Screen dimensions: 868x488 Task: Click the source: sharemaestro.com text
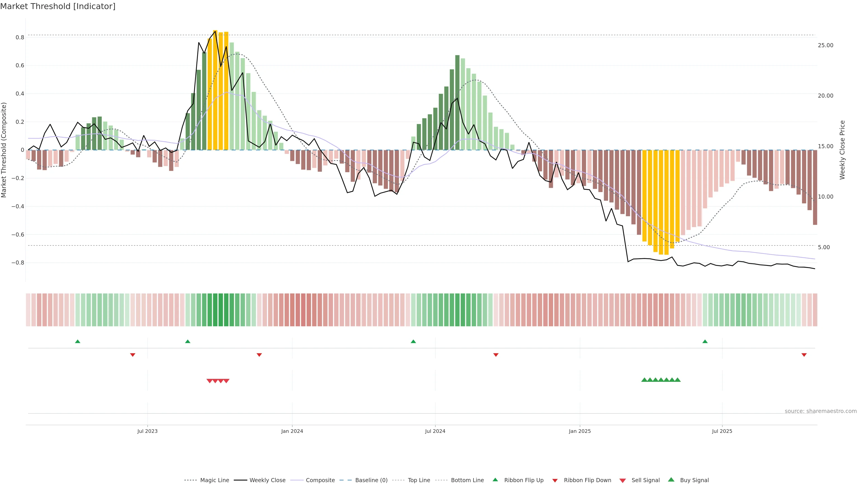point(821,411)
